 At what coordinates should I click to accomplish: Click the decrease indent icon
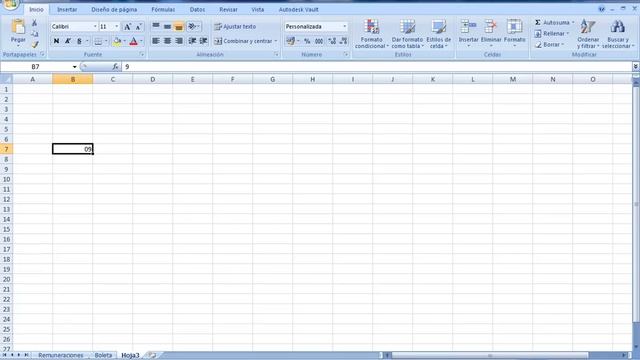click(192, 41)
